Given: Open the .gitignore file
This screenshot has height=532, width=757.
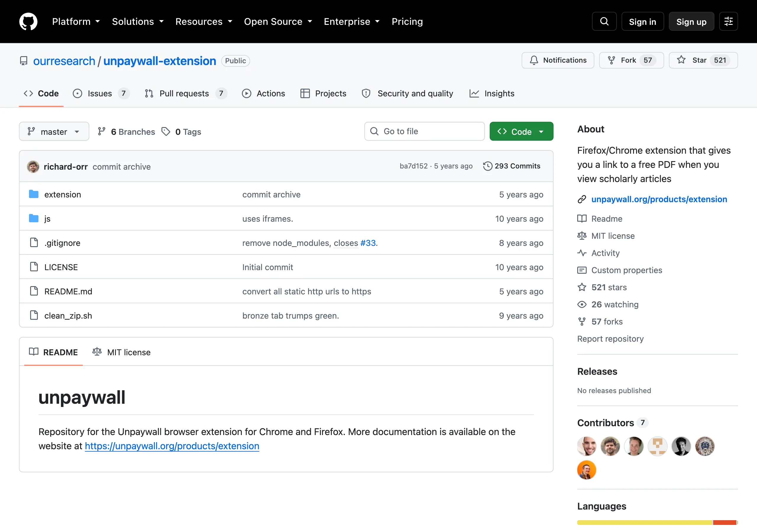Looking at the screenshot, I should point(62,243).
